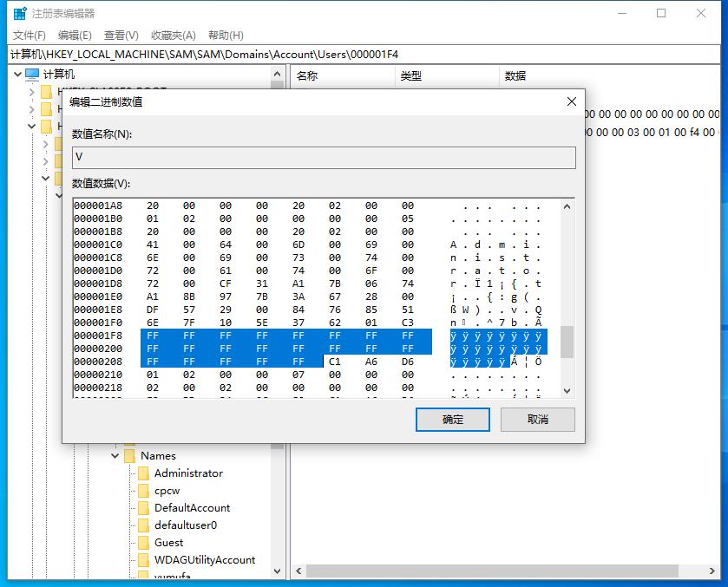Open the 查看(V) menu

(x=121, y=36)
